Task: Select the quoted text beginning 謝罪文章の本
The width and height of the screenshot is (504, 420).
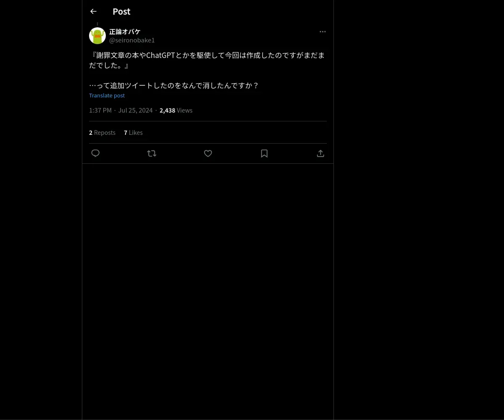Action: point(207,60)
